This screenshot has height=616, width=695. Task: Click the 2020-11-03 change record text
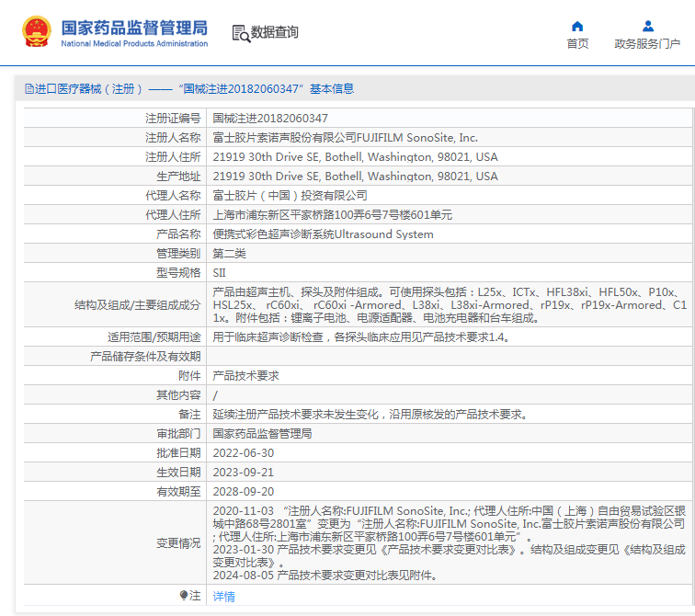tap(450, 524)
